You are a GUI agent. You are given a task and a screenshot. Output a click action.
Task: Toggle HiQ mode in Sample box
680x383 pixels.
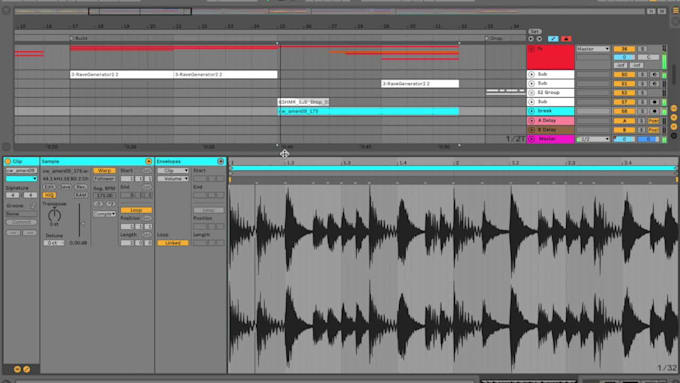coord(49,195)
